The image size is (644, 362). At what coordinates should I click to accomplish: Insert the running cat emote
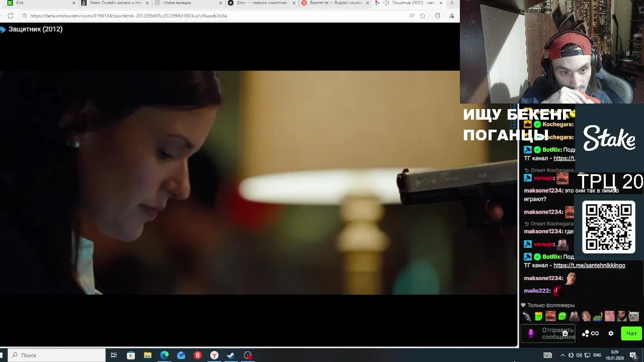click(527, 316)
